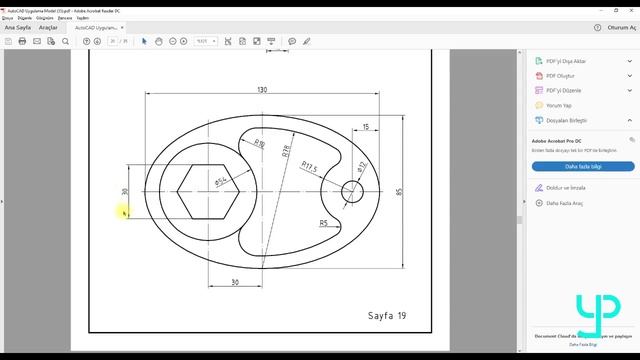Click the Search magnifier icon
The image size is (640, 360).
click(65, 41)
